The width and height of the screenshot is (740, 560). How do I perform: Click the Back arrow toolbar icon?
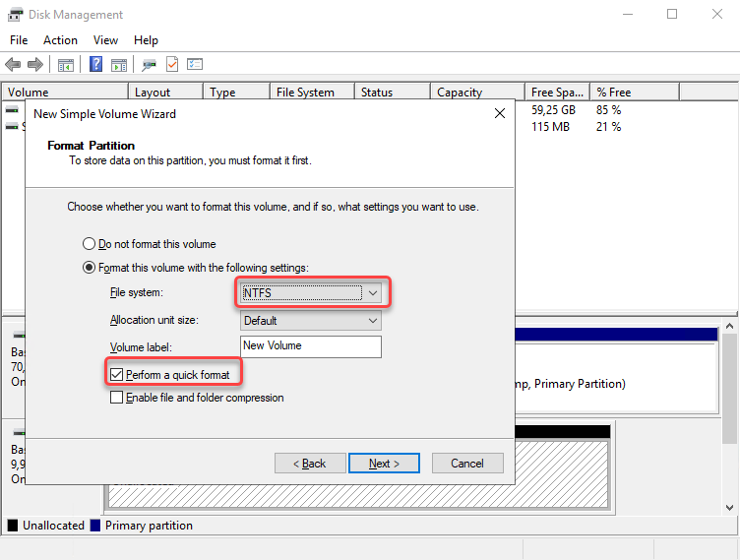point(13,65)
